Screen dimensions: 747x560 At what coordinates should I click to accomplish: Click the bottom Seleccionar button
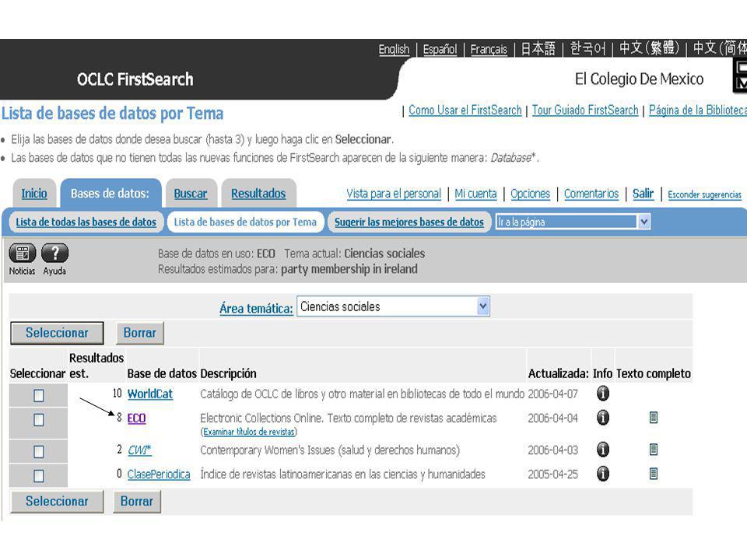pos(57,502)
